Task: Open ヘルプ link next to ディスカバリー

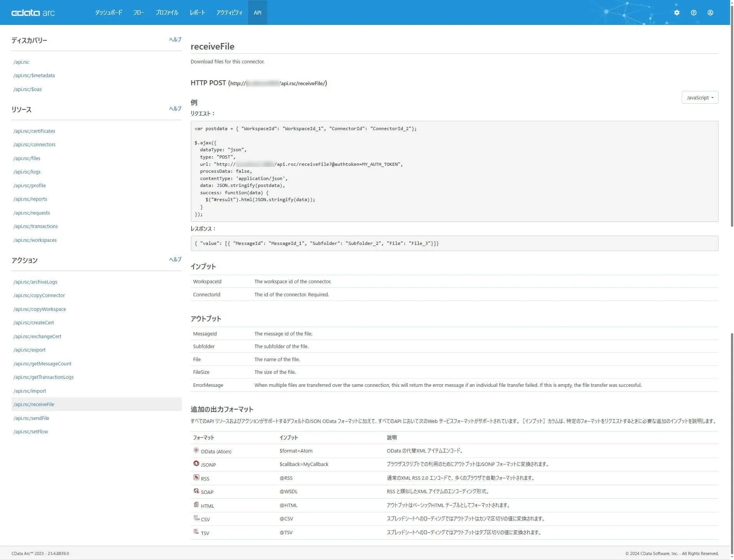Action: point(175,40)
